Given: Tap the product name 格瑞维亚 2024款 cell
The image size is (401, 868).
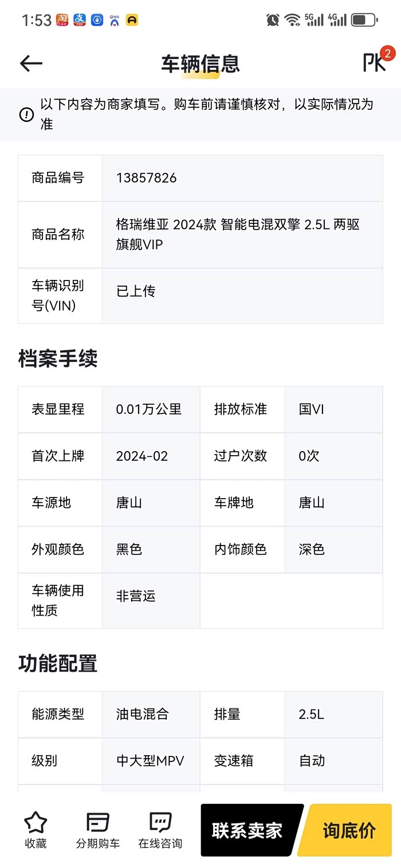Looking at the screenshot, I should 238,234.
